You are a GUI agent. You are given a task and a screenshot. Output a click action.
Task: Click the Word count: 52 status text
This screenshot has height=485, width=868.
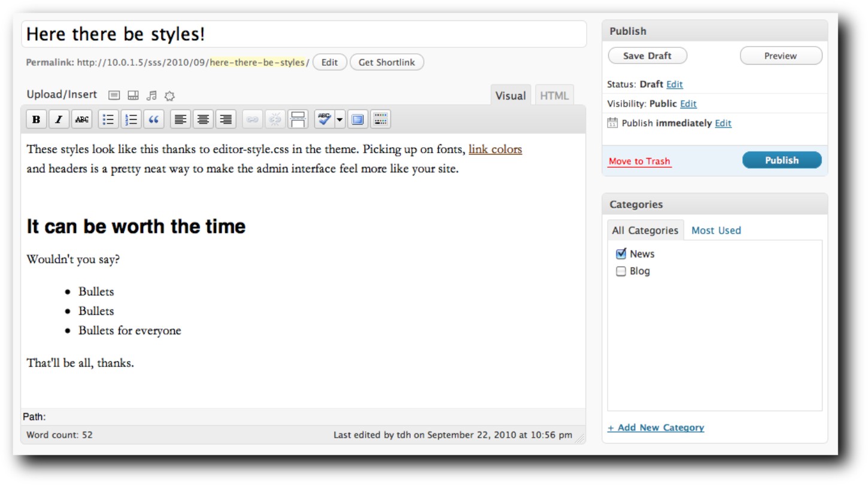coord(59,435)
